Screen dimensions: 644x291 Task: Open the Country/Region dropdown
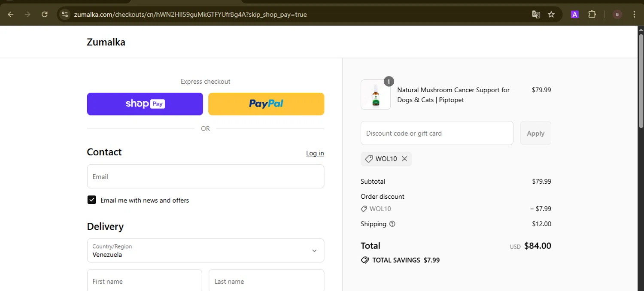[x=206, y=251]
